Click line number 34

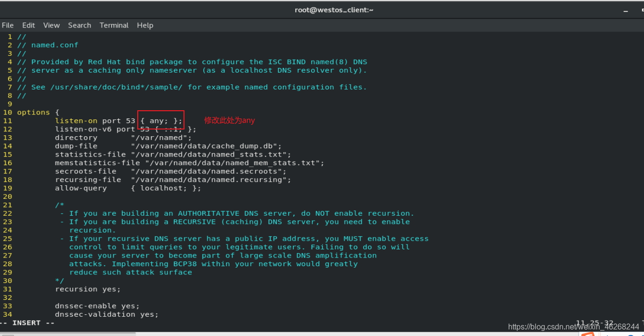pos(7,314)
